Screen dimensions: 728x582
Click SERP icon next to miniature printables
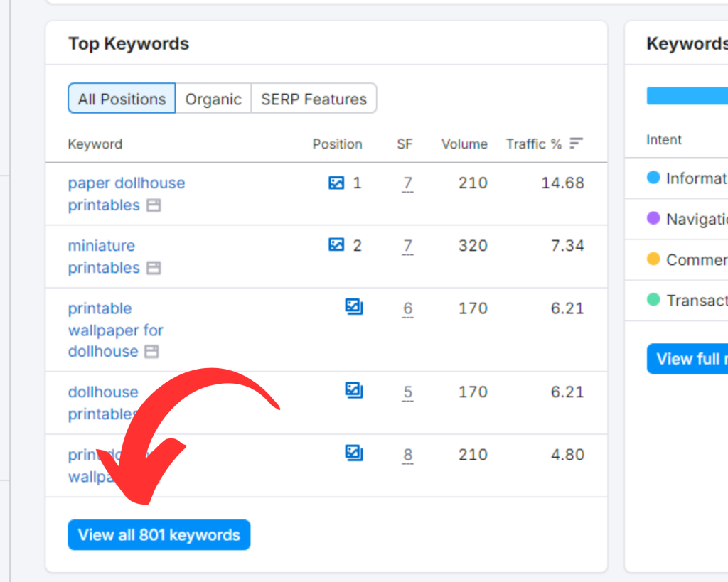click(x=154, y=269)
